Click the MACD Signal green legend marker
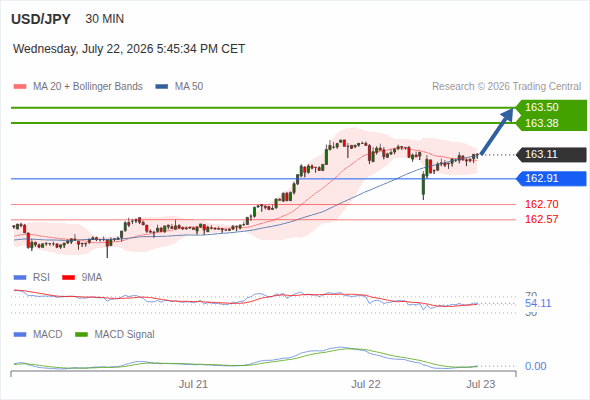590x400 pixels. point(81,335)
